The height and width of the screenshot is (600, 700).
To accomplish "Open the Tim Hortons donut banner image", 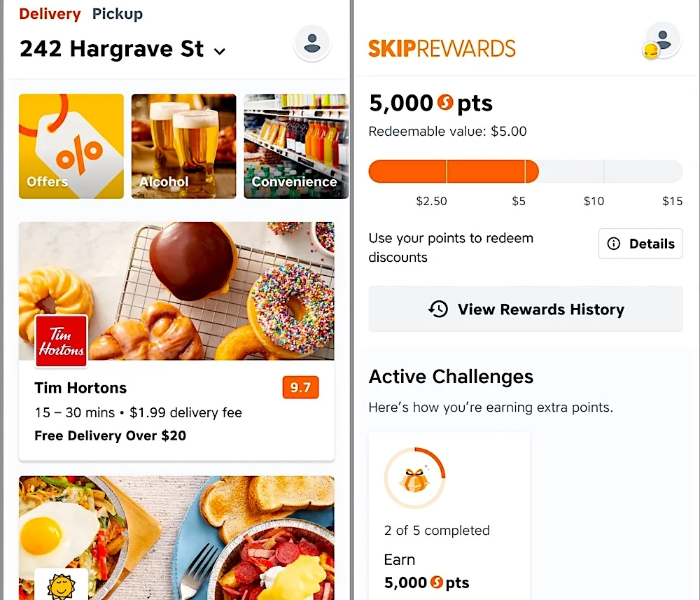I will pos(176,291).
